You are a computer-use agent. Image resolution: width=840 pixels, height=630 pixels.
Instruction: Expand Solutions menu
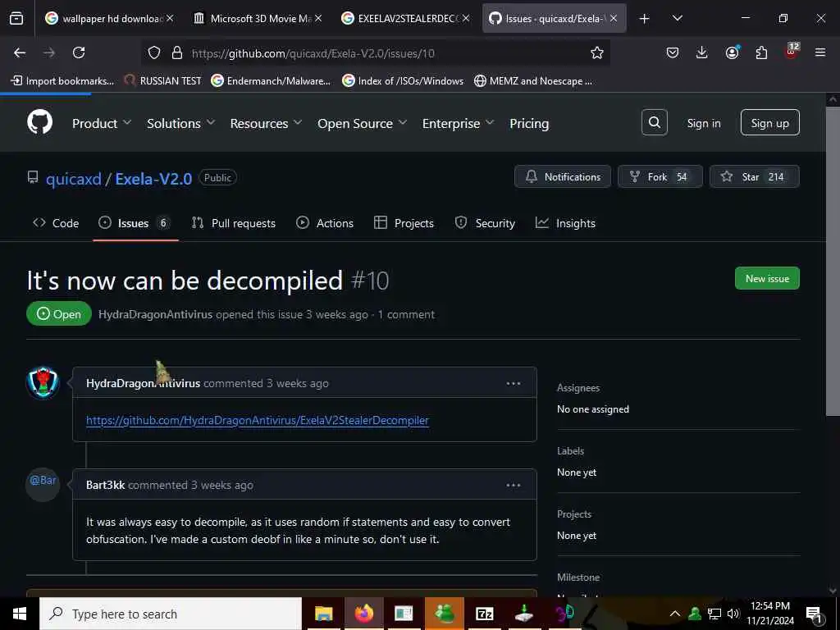(x=180, y=123)
